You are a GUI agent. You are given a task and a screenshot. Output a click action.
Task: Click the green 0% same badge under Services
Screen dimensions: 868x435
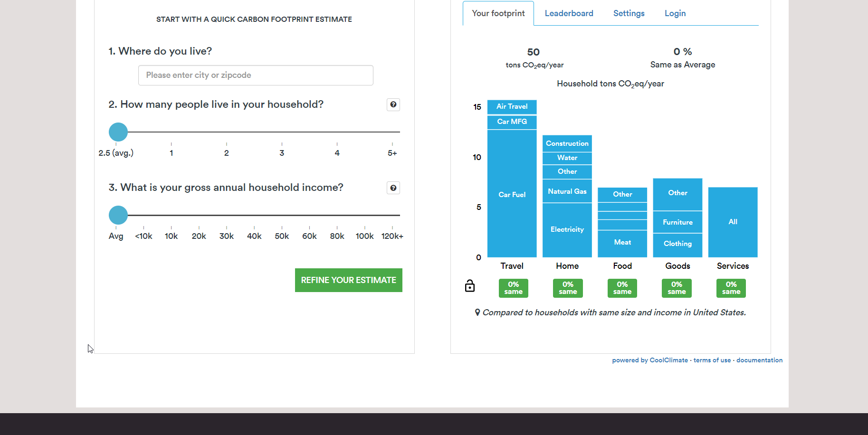click(x=731, y=288)
